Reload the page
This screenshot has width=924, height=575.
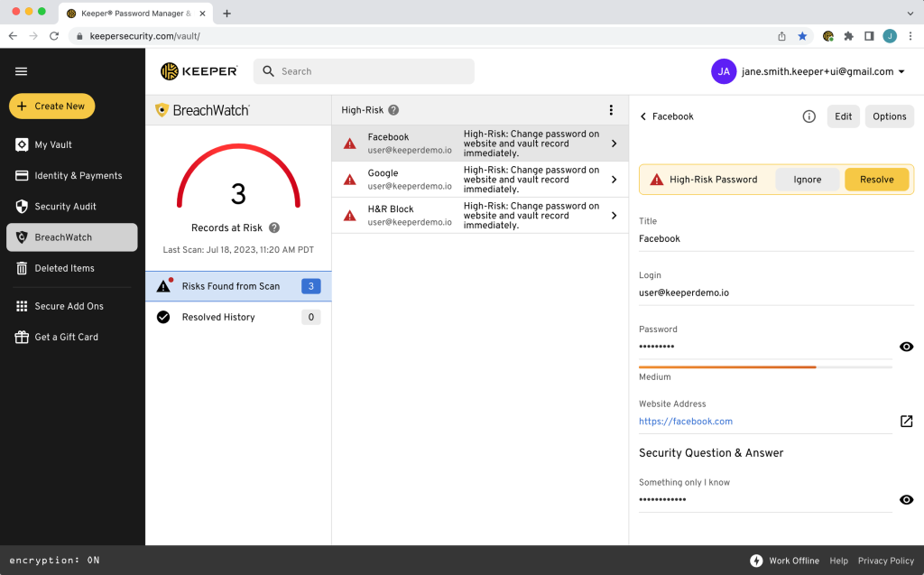click(x=54, y=36)
